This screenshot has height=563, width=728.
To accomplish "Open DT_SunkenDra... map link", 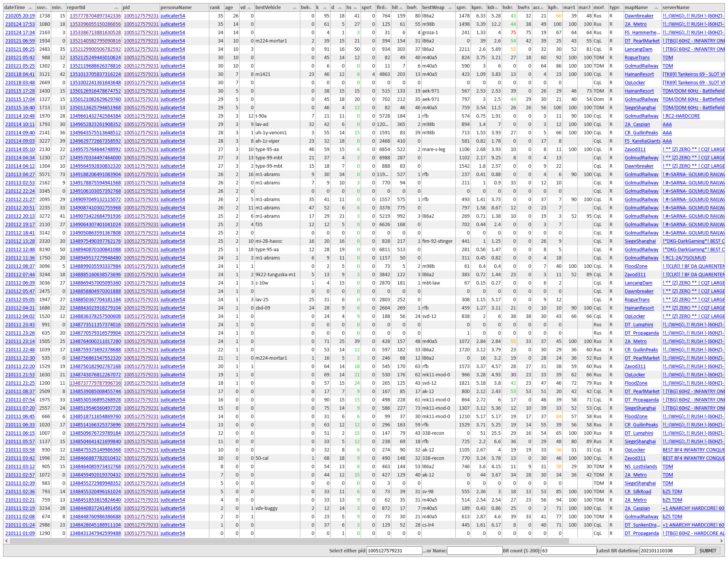I will pyautogui.click(x=642, y=525).
